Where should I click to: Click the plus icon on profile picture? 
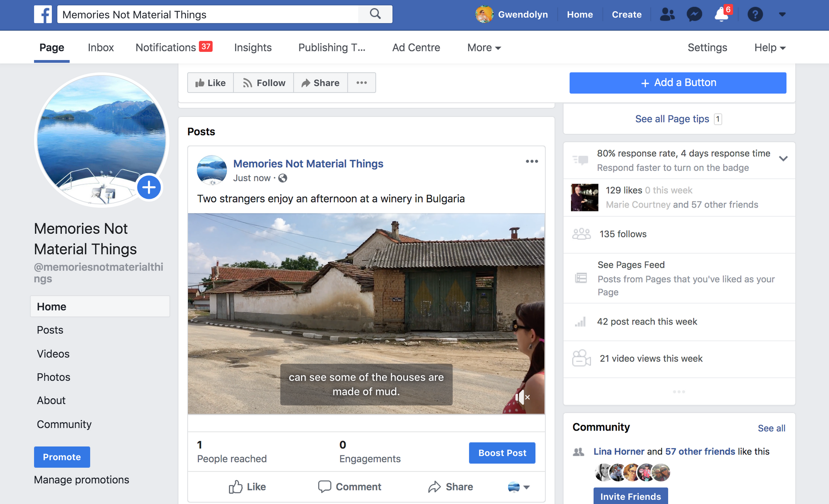(149, 187)
